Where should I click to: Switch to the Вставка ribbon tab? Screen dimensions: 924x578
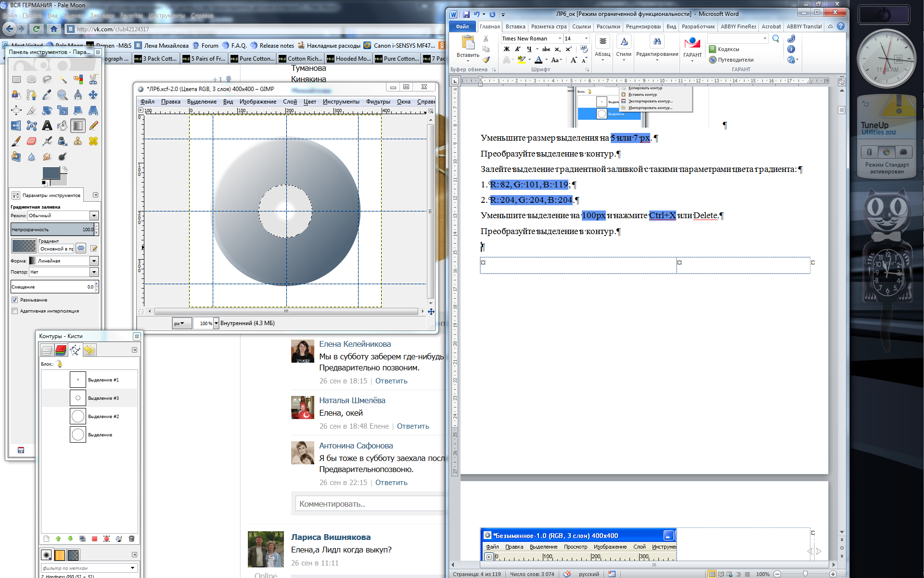click(515, 26)
